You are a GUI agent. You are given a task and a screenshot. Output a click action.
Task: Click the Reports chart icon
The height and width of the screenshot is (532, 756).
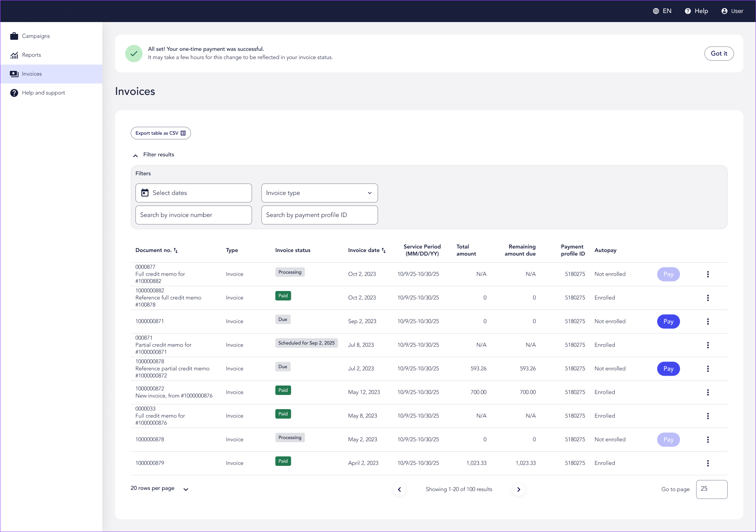[14, 55]
